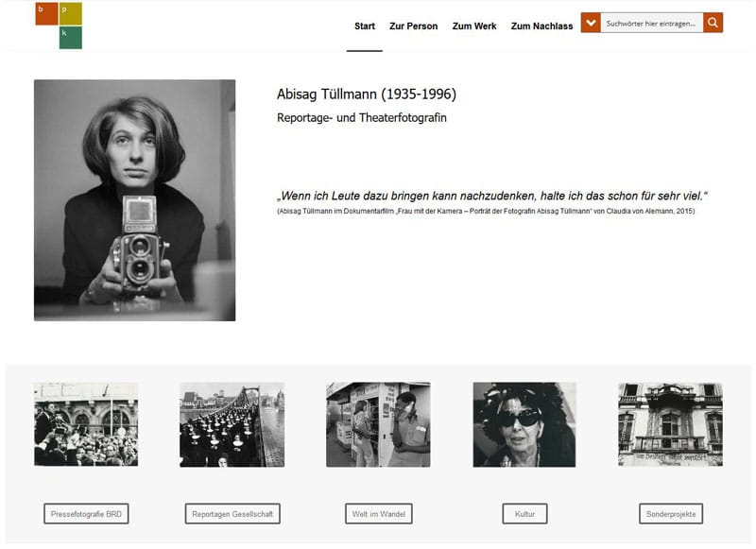This screenshot has width=756, height=549.
Task: Open the Pressefotografie BRD crowd thumbnail
Action: tap(86, 424)
